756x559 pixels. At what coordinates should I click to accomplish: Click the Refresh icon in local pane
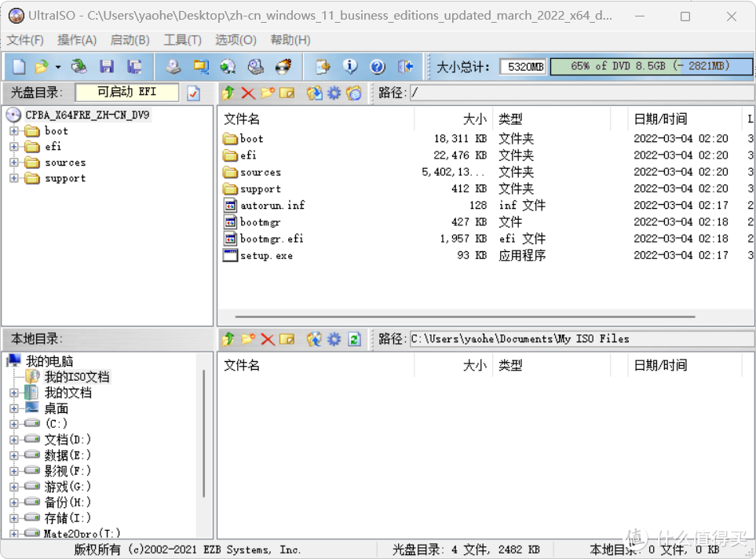point(354,339)
